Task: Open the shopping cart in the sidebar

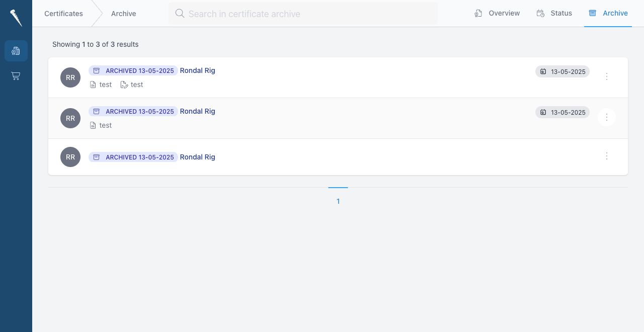Action: coord(16,76)
